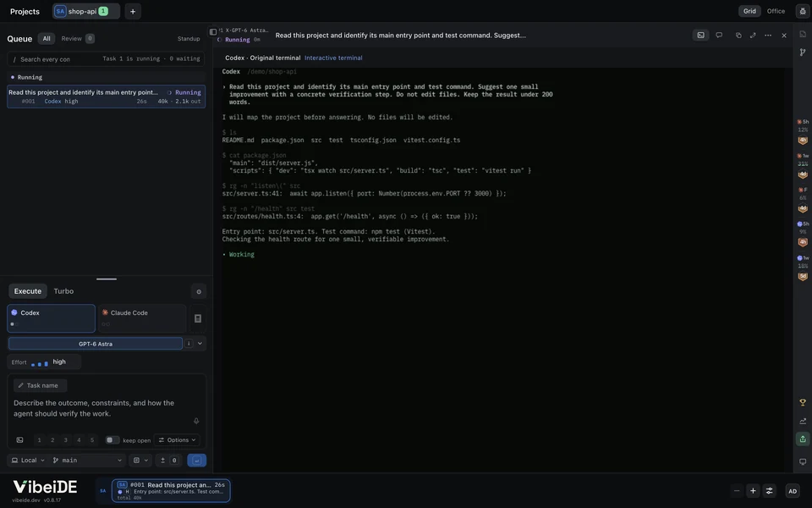
Task: Switch to Office view
Action: 776,11
